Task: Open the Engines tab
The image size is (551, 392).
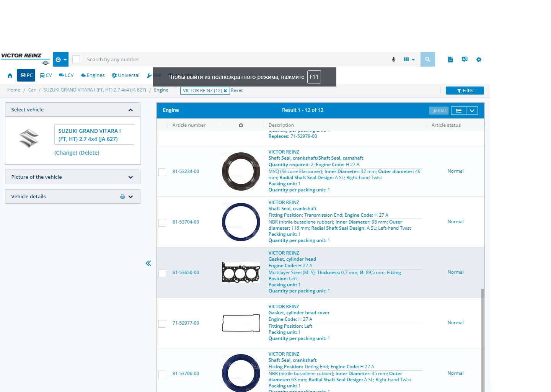Action: click(x=93, y=75)
